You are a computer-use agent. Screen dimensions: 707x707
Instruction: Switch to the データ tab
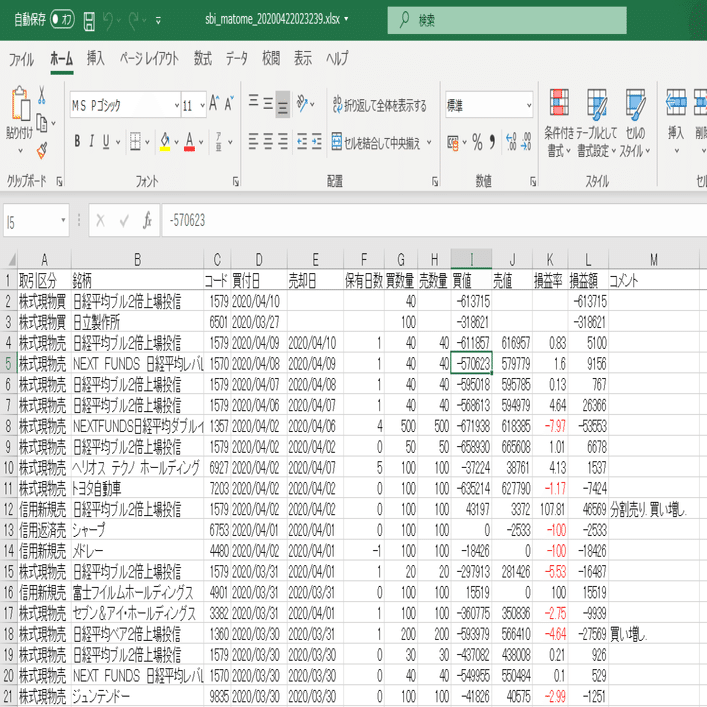237,58
